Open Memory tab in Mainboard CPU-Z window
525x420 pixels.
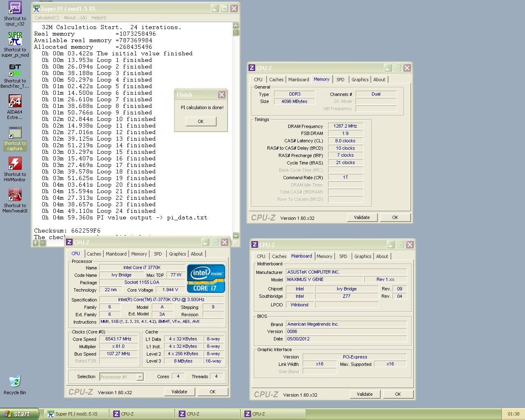324,256
